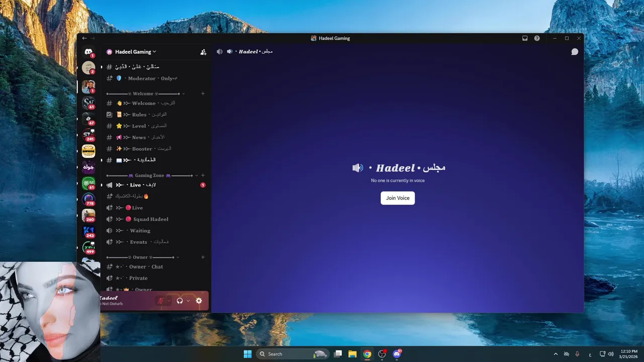
Task: Open User Settings gear icon
Action: point(199,301)
